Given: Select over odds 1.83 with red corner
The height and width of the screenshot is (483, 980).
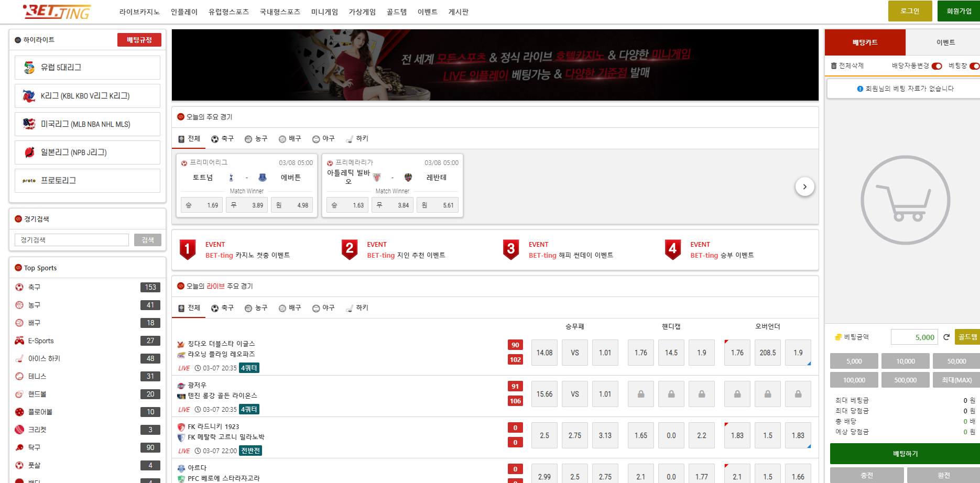Looking at the screenshot, I should point(737,435).
